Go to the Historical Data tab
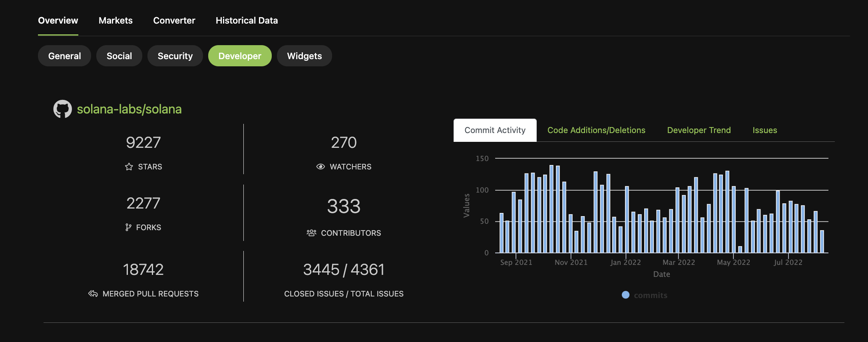The height and width of the screenshot is (342, 868). pos(247,20)
